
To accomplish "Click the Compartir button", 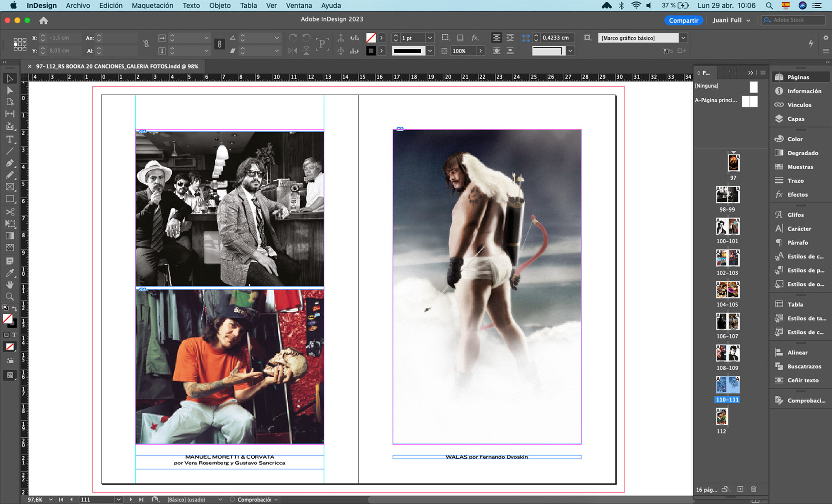I will 683,20.
